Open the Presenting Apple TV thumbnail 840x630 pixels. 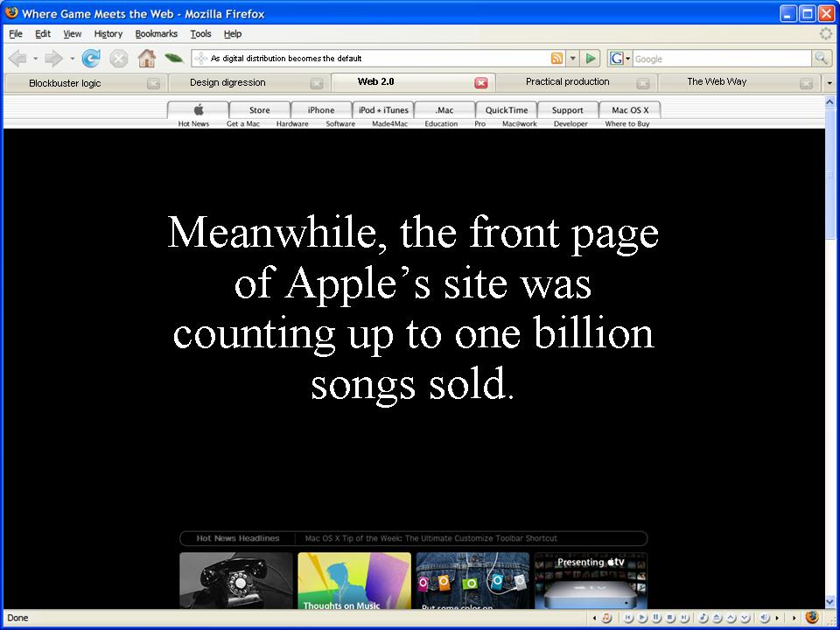point(591,581)
